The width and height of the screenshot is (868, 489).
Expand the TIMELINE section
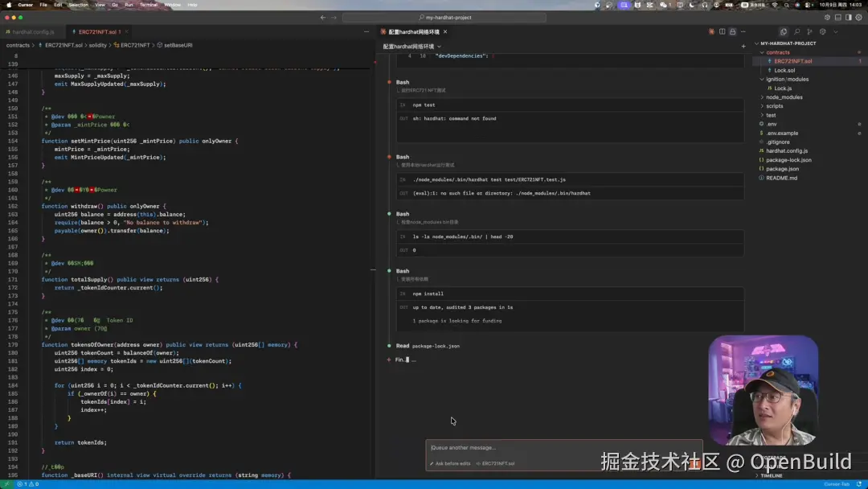pyautogui.click(x=770, y=475)
